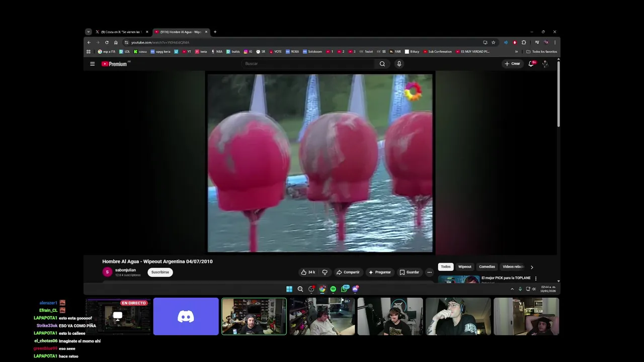This screenshot has width=644, height=362.
Task: Open the YouTube guide hamburger menu
Action: coord(92,64)
